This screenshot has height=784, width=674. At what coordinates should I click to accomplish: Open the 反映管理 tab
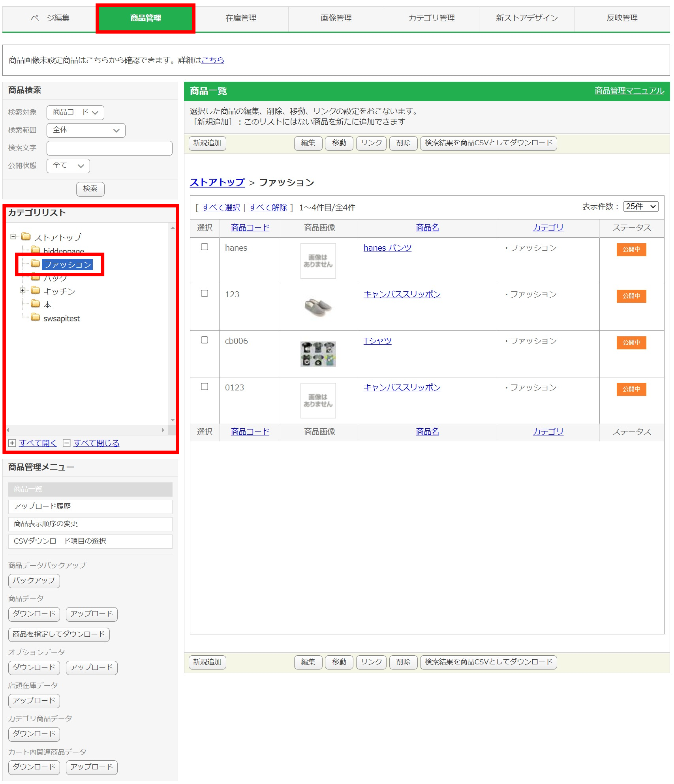(x=622, y=18)
